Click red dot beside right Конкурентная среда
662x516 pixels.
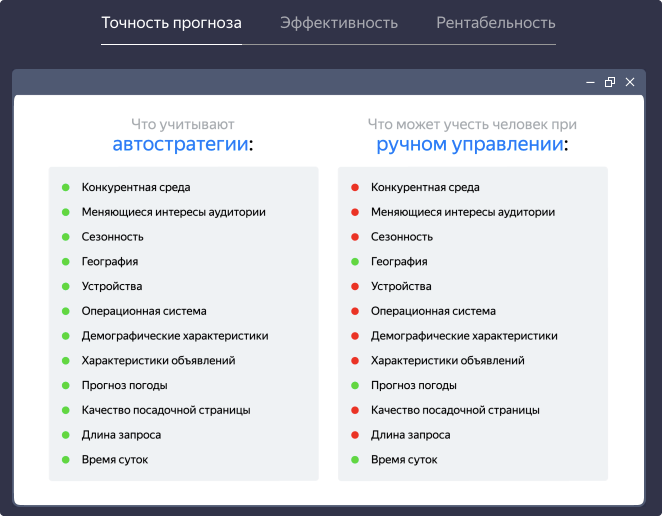point(354,187)
